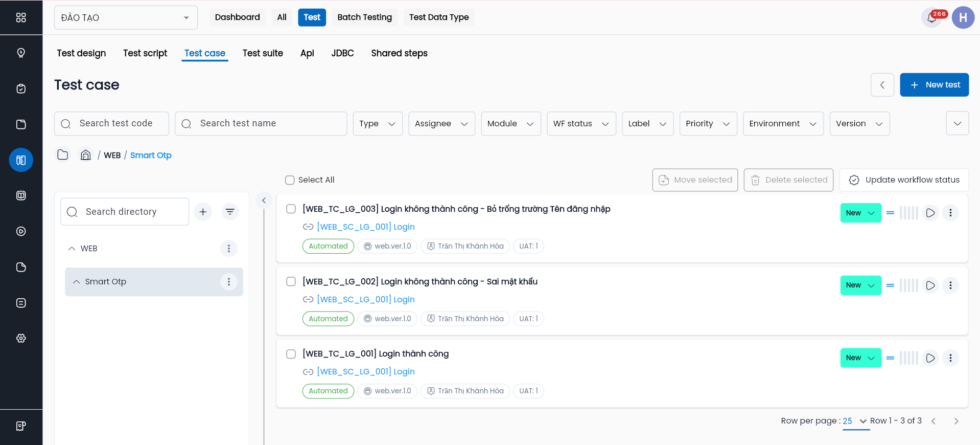Click the apps grid icon in sidebar
This screenshot has width=980, height=445.
pyautogui.click(x=21, y=18)
